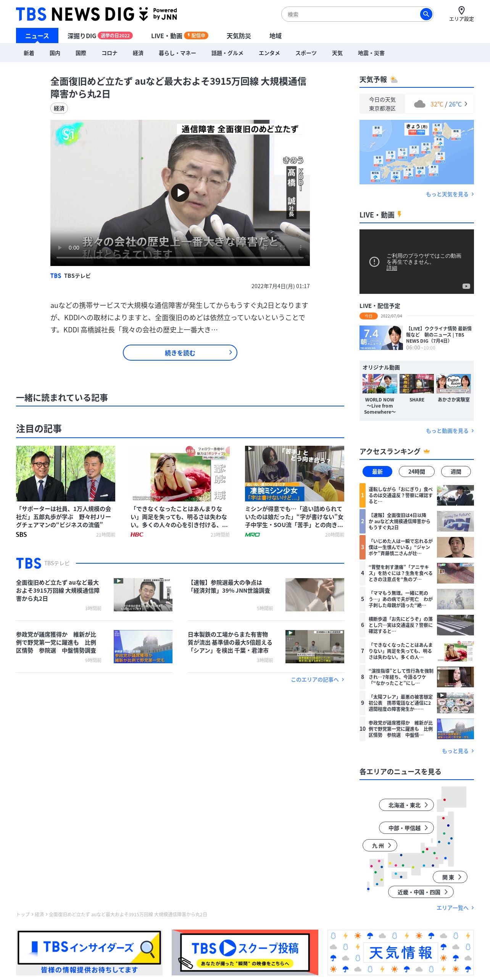Click 続きを読む button
This screenshot has width=490, height=980.
(180, 353)
